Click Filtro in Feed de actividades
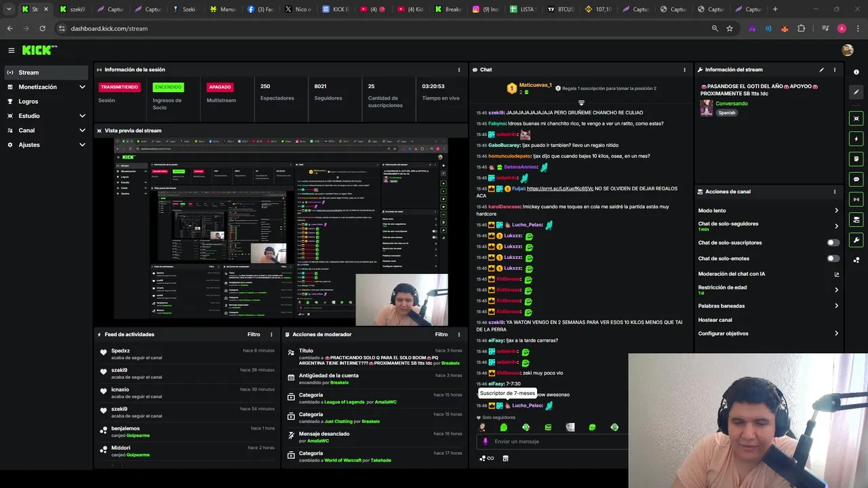This screenshot has width=868, height=488. tap(254, 334)
